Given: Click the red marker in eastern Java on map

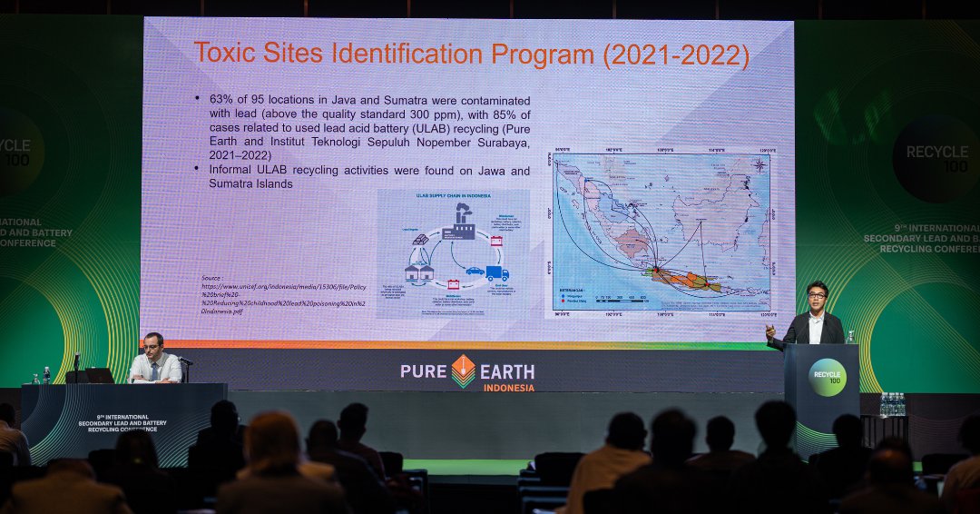Looking at the screenshot, I should (x=707, y=285).
